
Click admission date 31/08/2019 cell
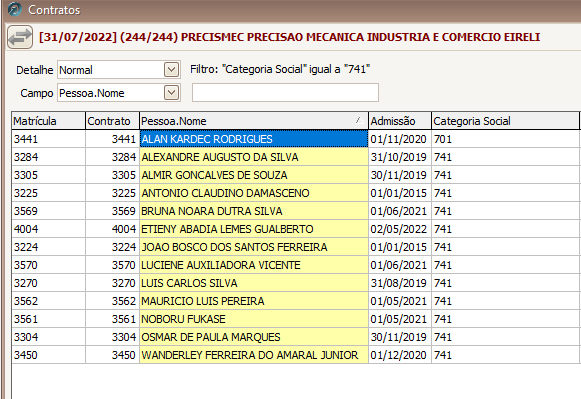(x=400, y=283)
